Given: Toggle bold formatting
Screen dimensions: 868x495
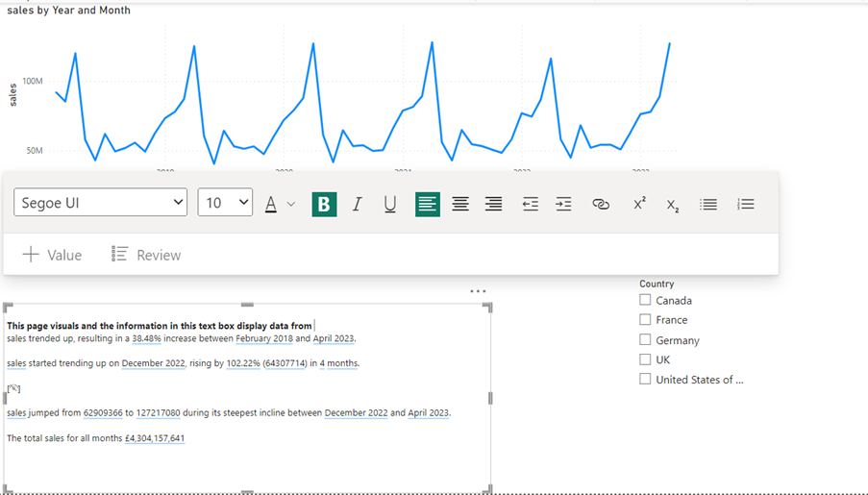Looking at the screenshot, I should 324,204.
